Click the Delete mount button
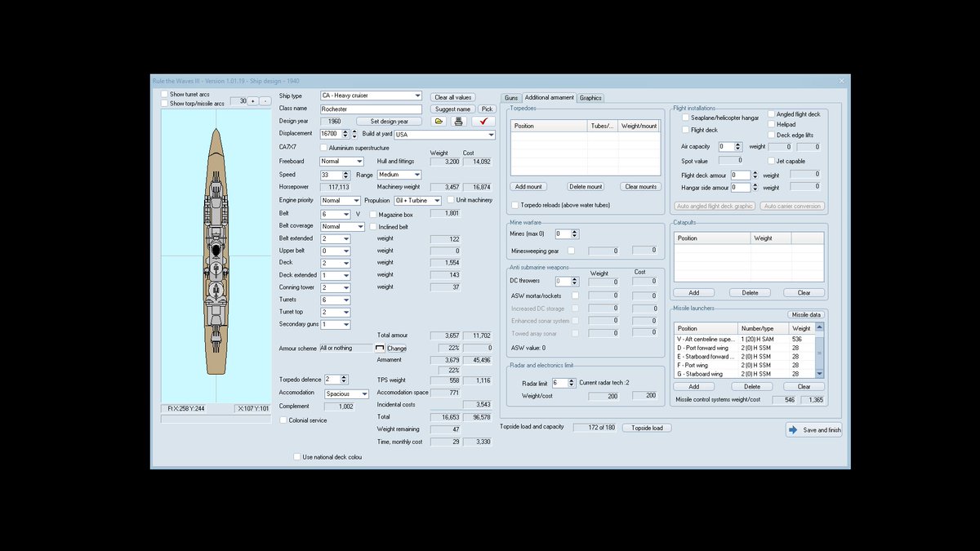Screen dimensions: 980x551 click(x=586, y=187)
